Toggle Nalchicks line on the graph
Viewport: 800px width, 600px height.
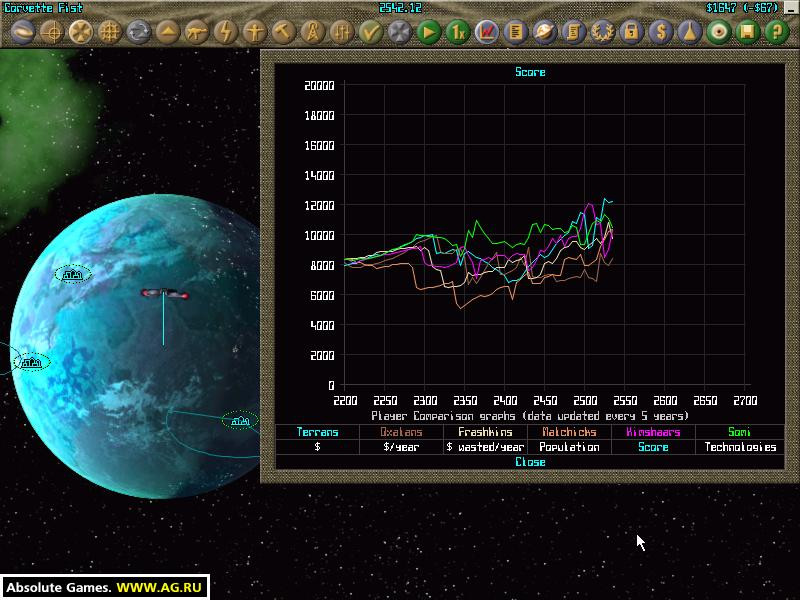click(569, 432)
